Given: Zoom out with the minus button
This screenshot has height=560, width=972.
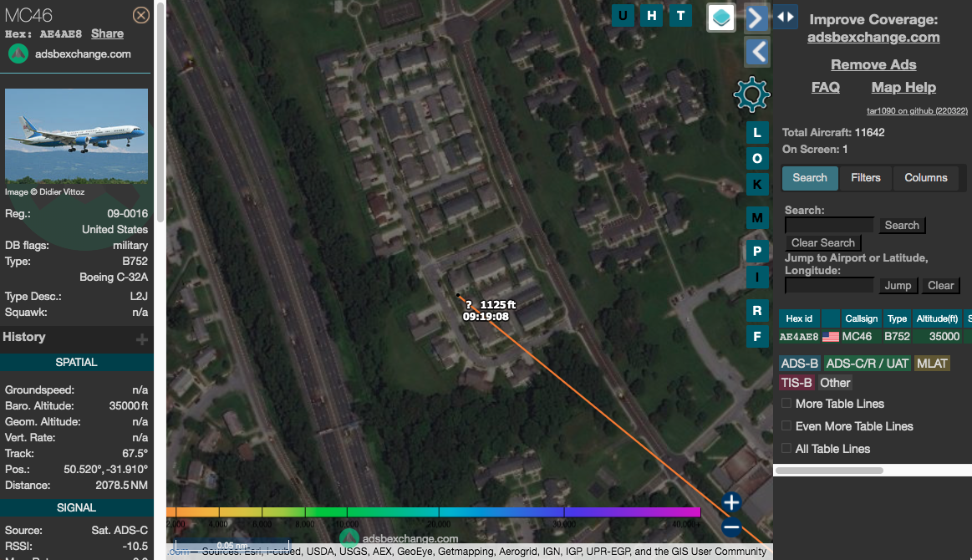Looking at the screenshot, I should click(731, 527).
